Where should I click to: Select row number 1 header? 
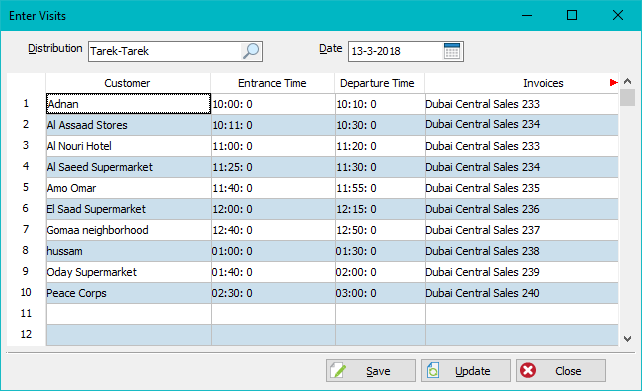tap(26, 104)
